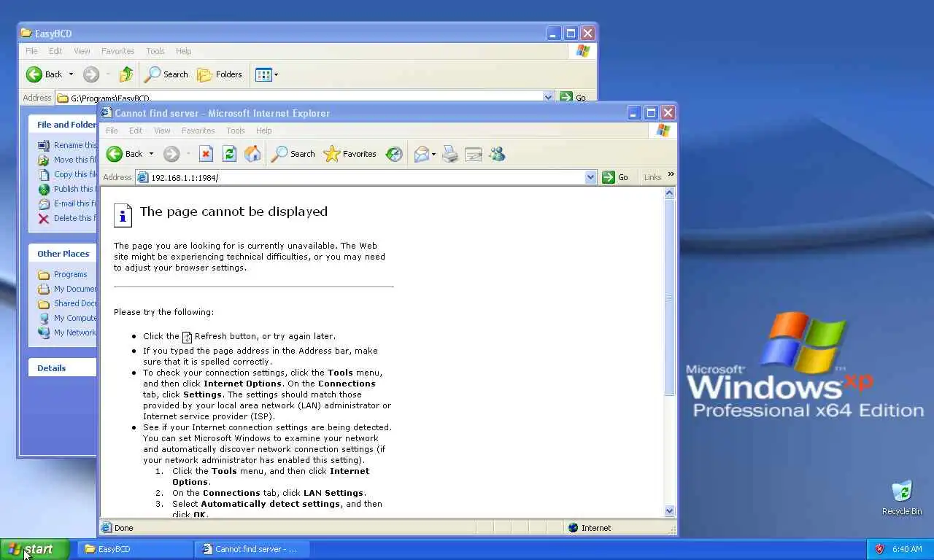934x560 pixels.
Task: Click the Internet zone status indicator
Action: (x=590, y=528)
